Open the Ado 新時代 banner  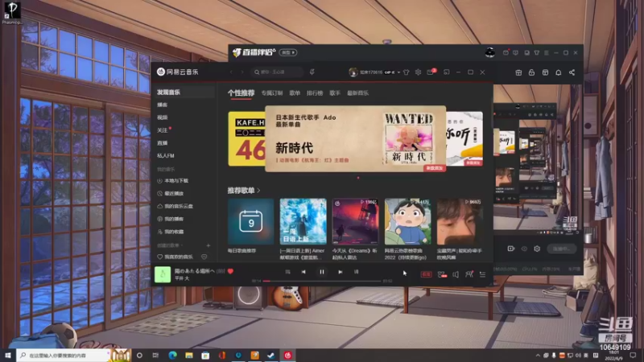coord(356,138)
